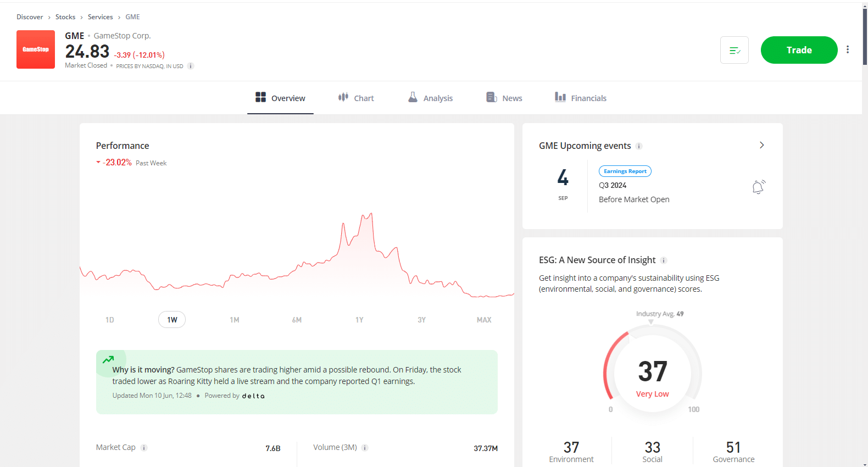868x467 pixels.
Task: Switch to the Financials tab
Action: click(x=581, y=98)
